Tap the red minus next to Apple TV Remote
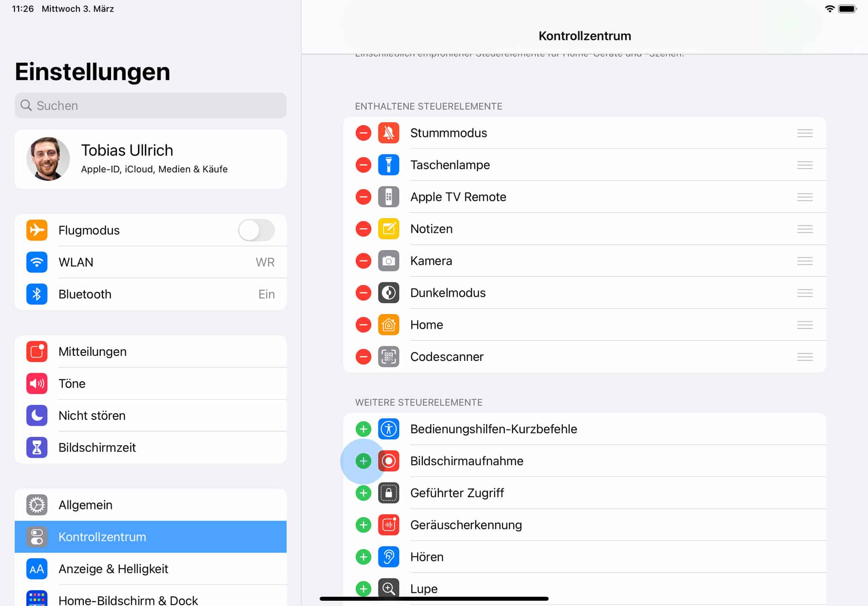Image resolution: width=868 pixels, height=606 pixels. click(x=363, y=197)
